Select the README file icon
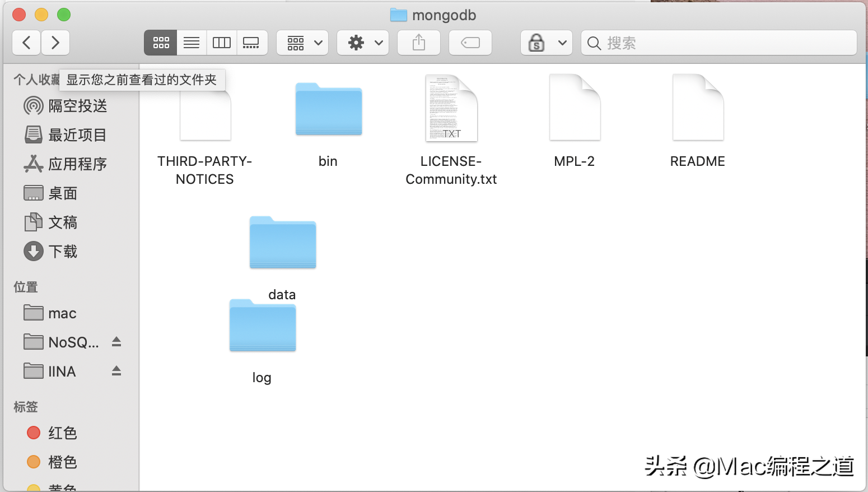Viewport: 868px width, 492px height. [698, 108]
